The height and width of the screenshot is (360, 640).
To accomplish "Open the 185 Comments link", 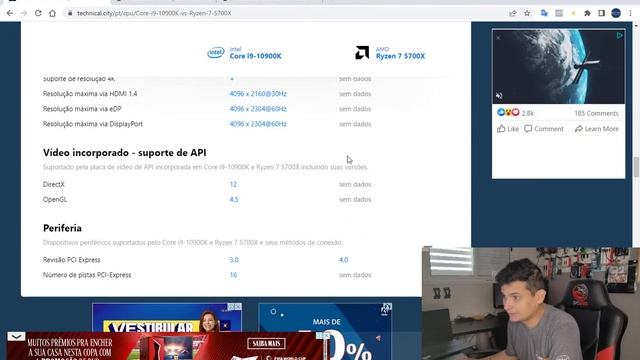I will [x=596, y=113].
